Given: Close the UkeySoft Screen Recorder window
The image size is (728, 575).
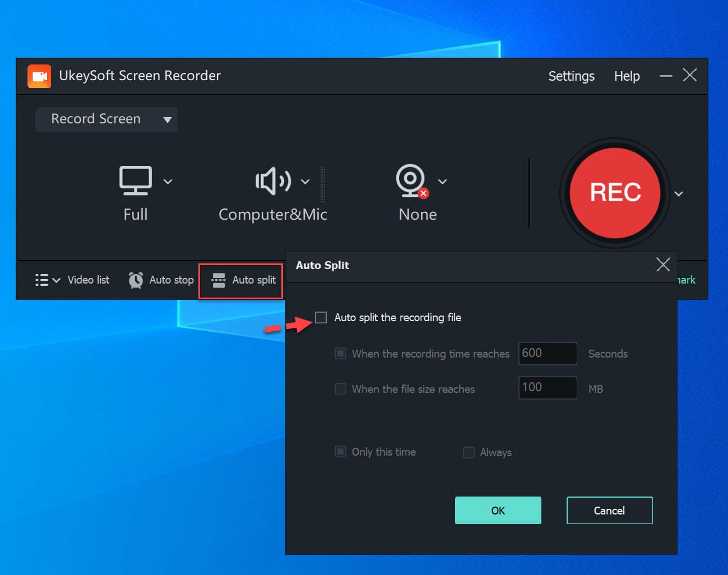Looking at the screenshot, I should tap(690, 75).
